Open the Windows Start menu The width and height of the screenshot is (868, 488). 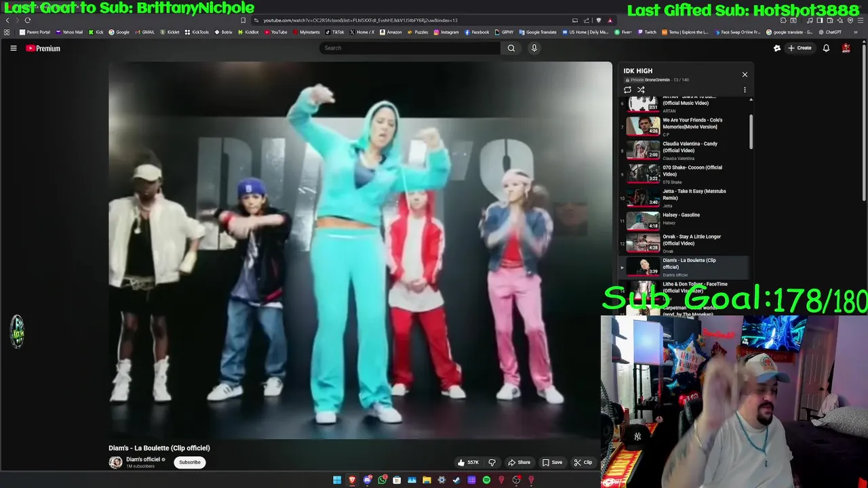tap(337, 480)
